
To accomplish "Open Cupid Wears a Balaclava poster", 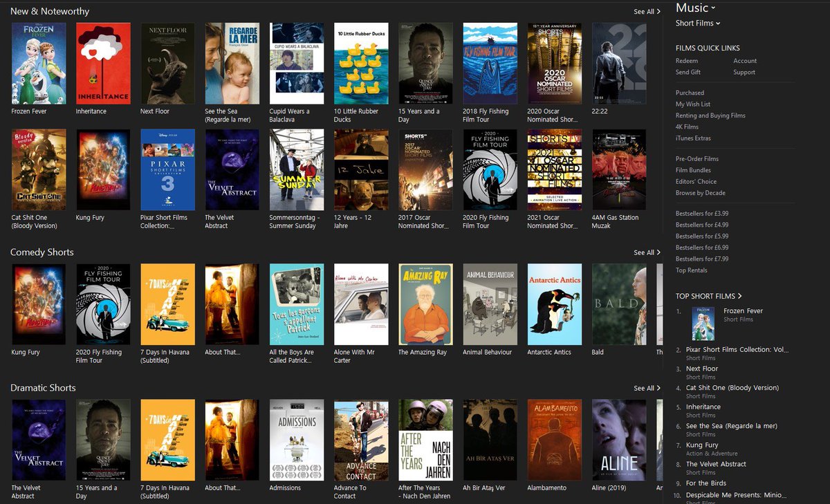I will pyautogui.click(x=297, y=63).
